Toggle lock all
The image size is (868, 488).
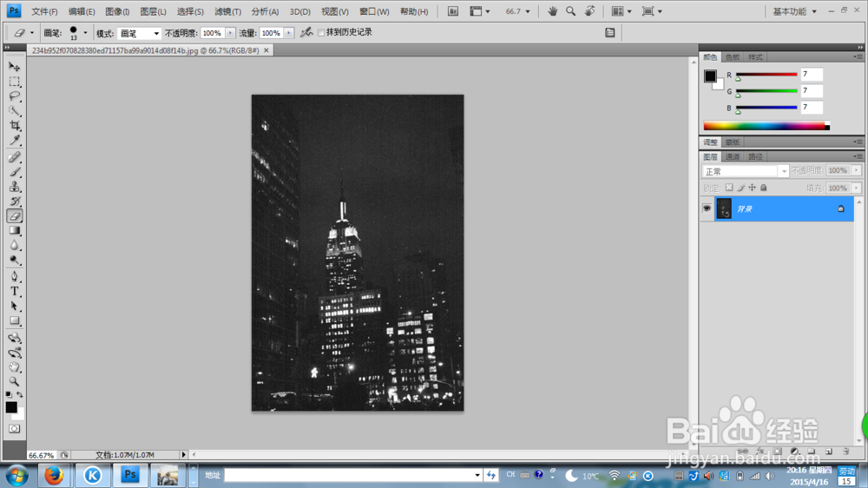point(764,188)
